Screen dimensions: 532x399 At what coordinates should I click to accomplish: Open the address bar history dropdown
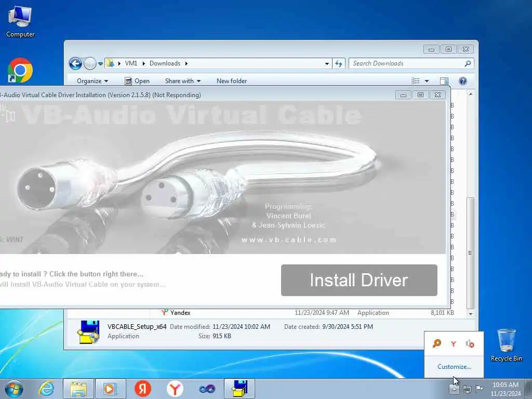click(x=327, y=63)
